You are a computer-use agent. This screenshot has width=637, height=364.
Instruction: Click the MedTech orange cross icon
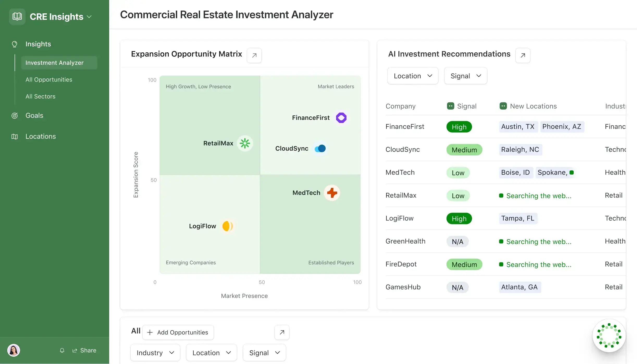click(x=332, y=193)
